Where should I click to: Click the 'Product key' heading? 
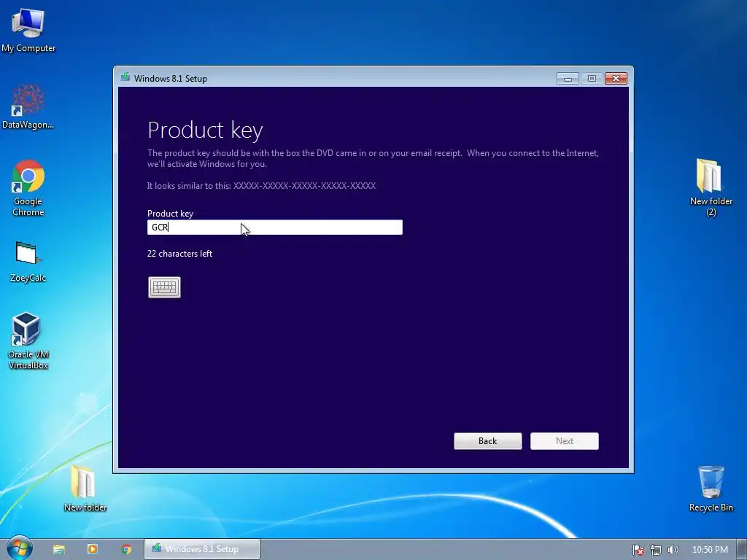click(x=205, y=130)
